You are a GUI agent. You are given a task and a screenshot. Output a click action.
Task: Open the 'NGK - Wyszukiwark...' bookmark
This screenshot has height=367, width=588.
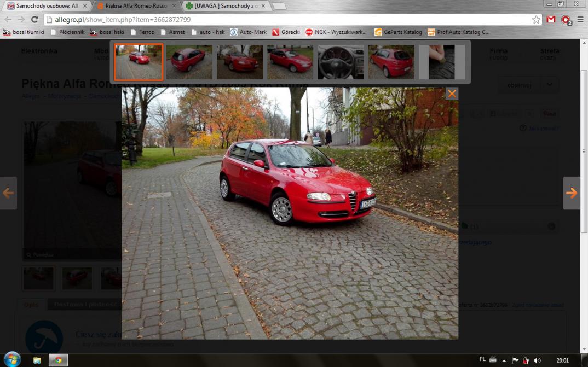click(336, 32)
